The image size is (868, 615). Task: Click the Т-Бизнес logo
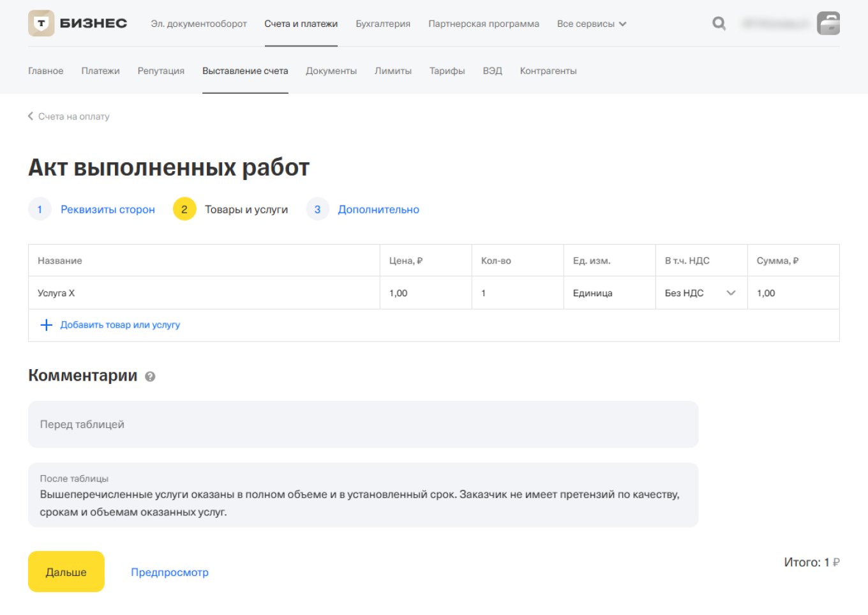tap(77, 22)
